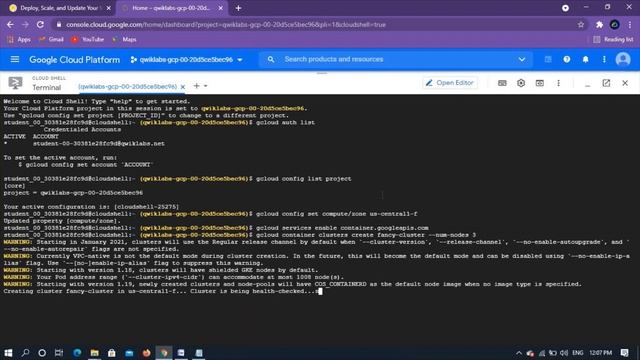Click the Google Cloud Platform logo text
Screen dimensions: 640x360
pos(74,60)
